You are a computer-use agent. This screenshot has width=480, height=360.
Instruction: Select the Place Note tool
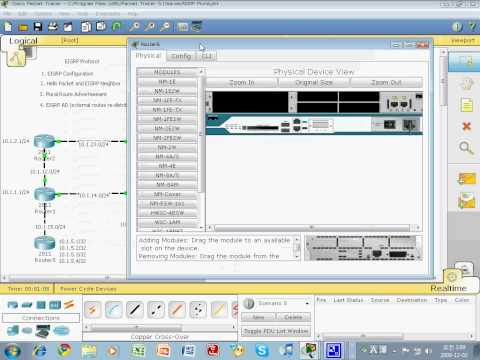click(x=467, y=105)
